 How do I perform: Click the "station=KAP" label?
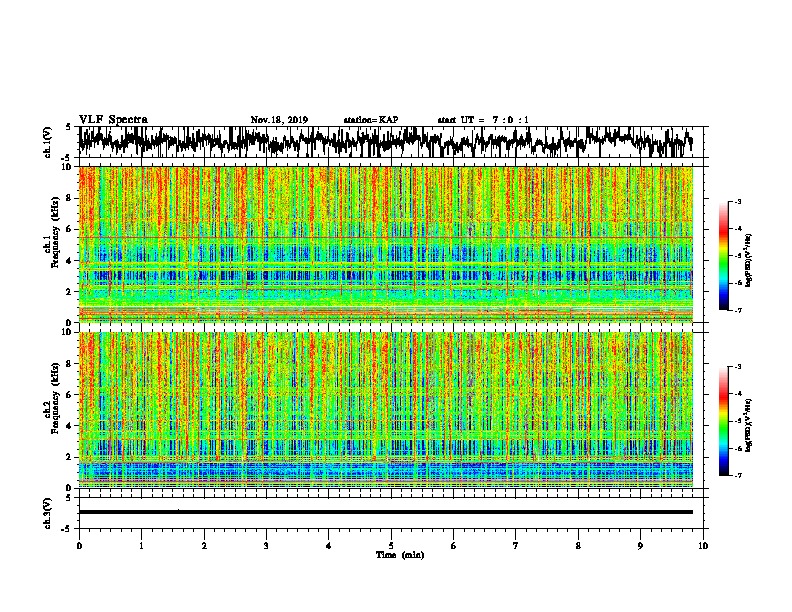pyautogui.click(x=371, y=120)
